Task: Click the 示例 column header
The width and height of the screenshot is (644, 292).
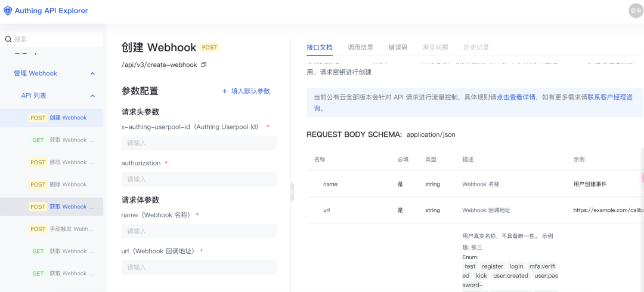Action: (578, 159)
